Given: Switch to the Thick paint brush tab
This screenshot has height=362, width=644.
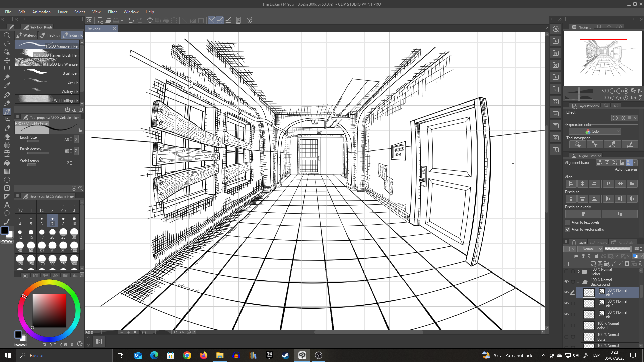Looking at the screenshot, I should click(x=49, y=35).
